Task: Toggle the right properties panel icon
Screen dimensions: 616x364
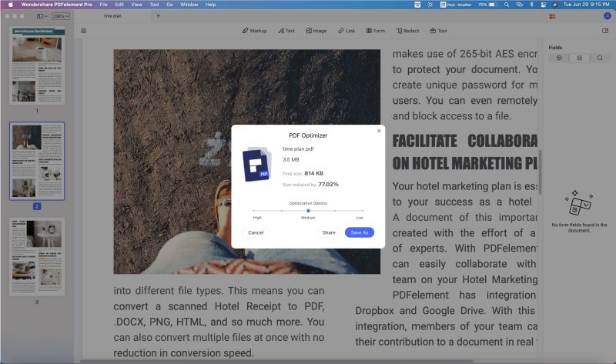Action: [605, 31]
